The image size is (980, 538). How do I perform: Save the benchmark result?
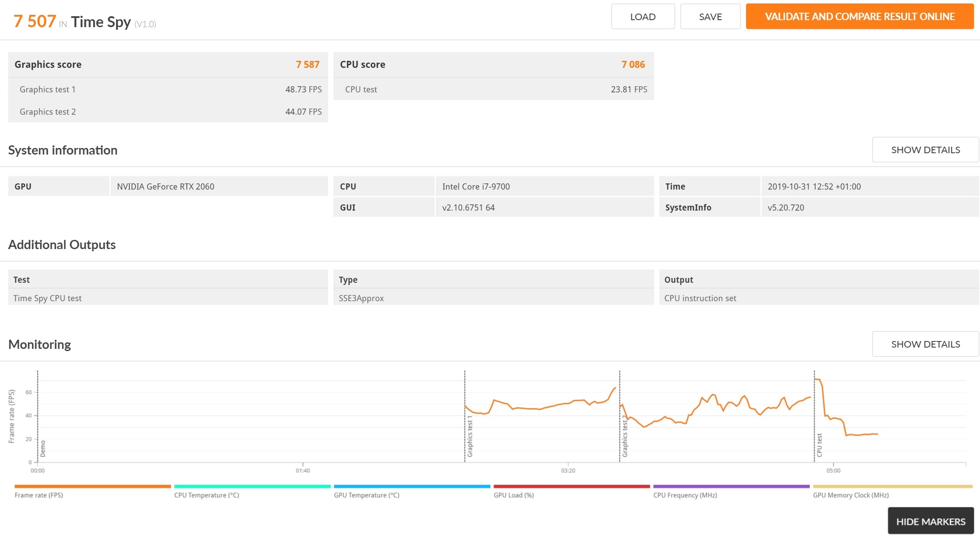click(710, 17)
